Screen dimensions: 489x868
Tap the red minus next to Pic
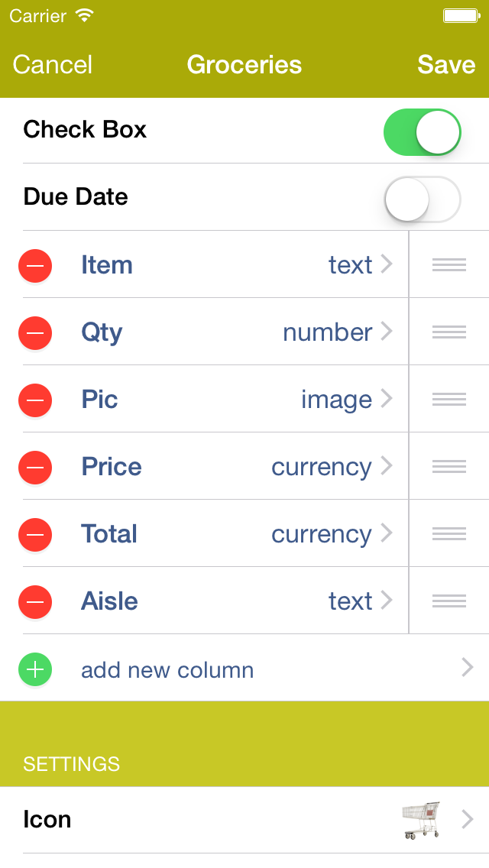click(x=35, y=400)
